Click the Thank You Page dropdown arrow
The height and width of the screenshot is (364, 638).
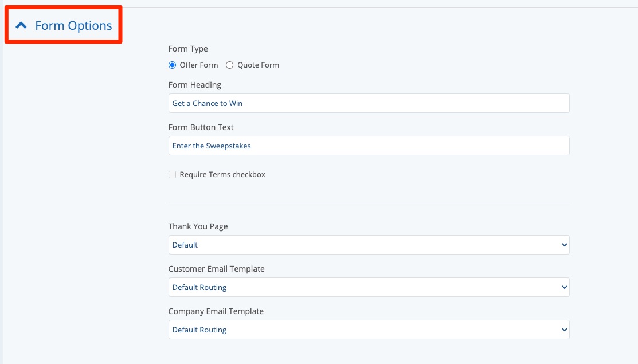[x=565, y=245]
